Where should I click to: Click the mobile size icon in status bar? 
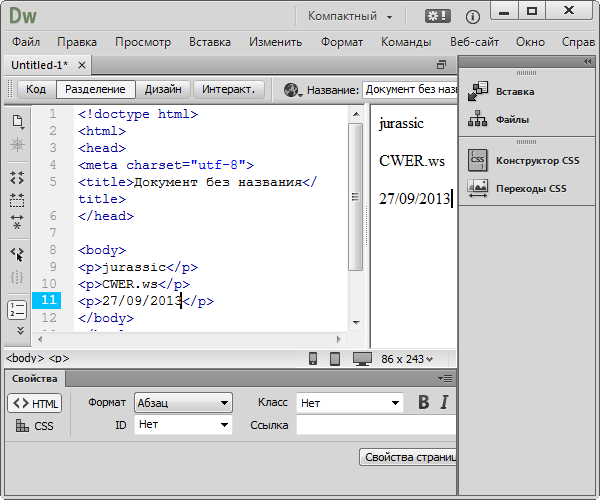(313, 358)
